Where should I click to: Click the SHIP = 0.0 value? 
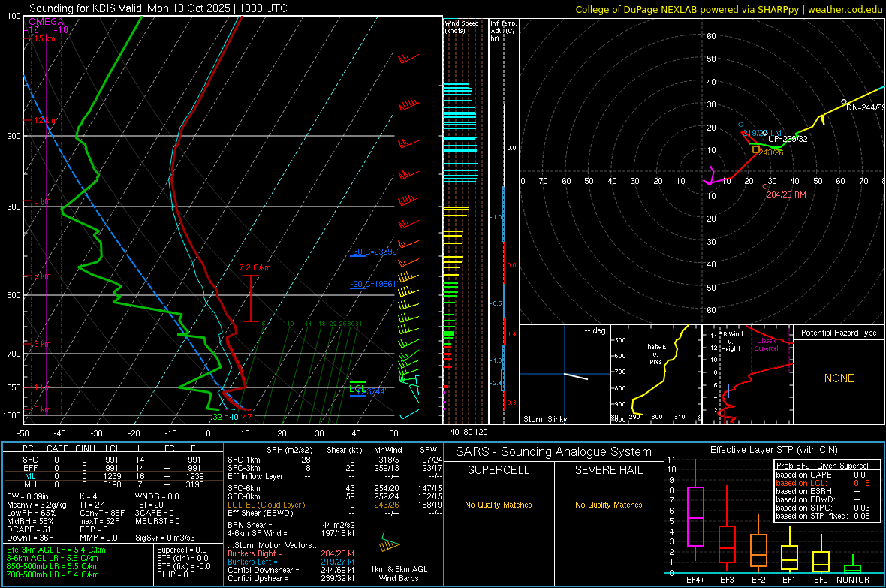176,574
